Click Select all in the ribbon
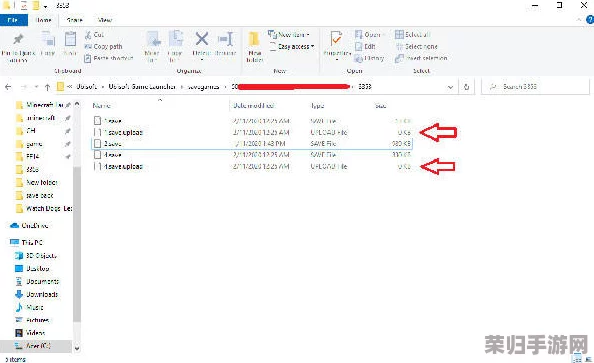 (x=413, y=34)
